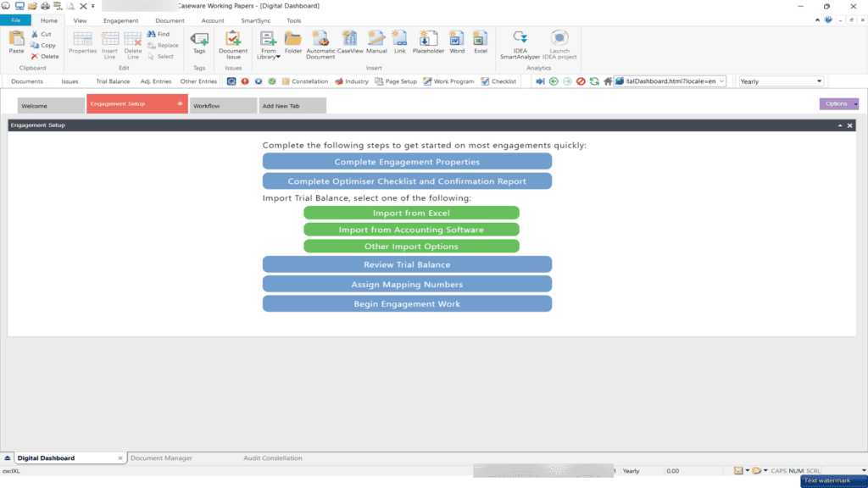This screenshot has width=868, height=488.
Task: Click Complete Engagement Properties button
Action: point(407,162)
